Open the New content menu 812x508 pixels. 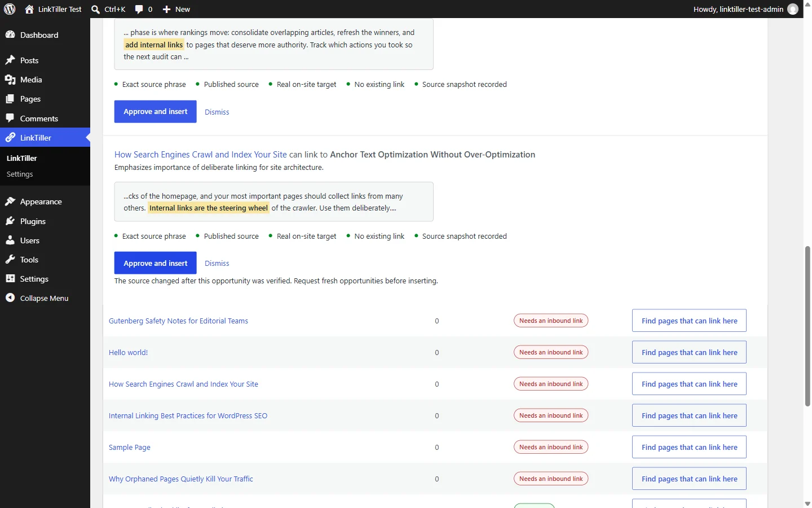(x=176, y=9)
